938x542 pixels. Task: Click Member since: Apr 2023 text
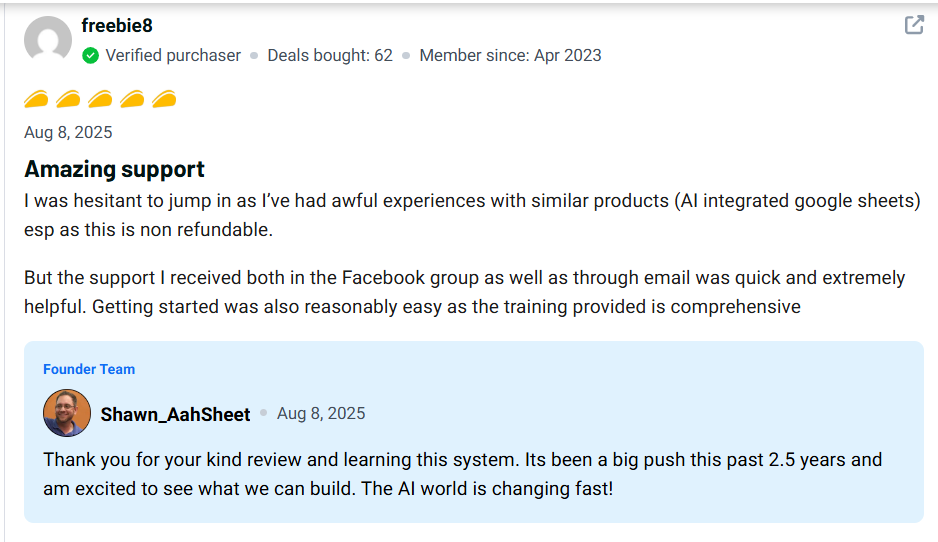510,56
